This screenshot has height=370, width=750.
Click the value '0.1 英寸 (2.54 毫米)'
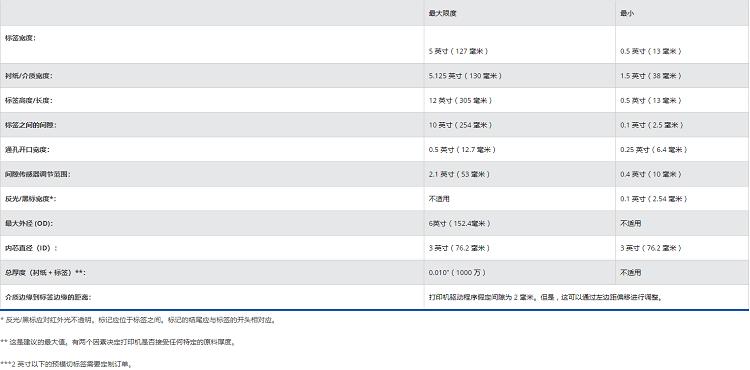coord(654,199)
